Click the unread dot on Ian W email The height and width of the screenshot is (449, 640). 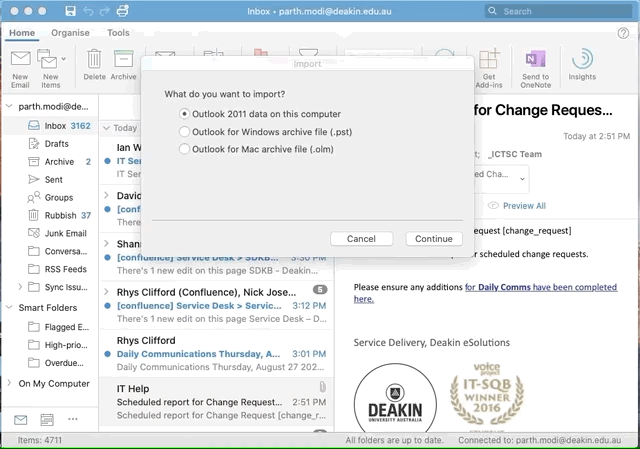click(x=107, y=161)
